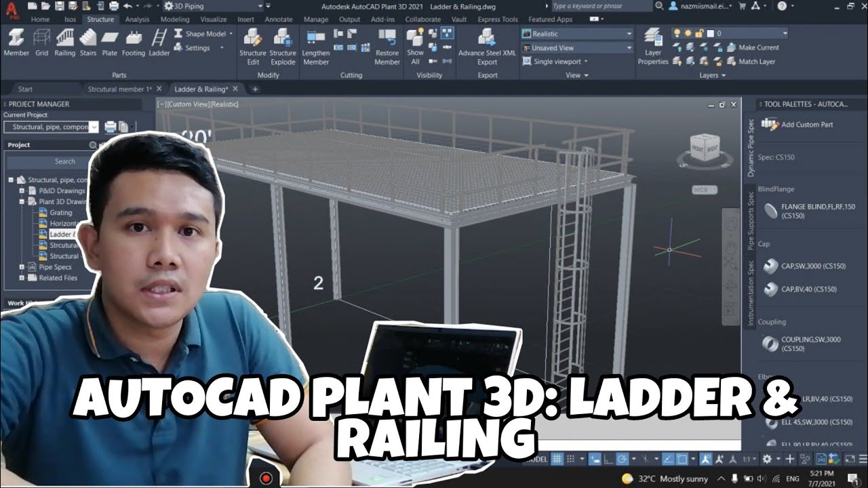Viewport: 868px width, 488px height.
Task: Expand the Pipe Specs tree node
Action: (x=22, y=267)
